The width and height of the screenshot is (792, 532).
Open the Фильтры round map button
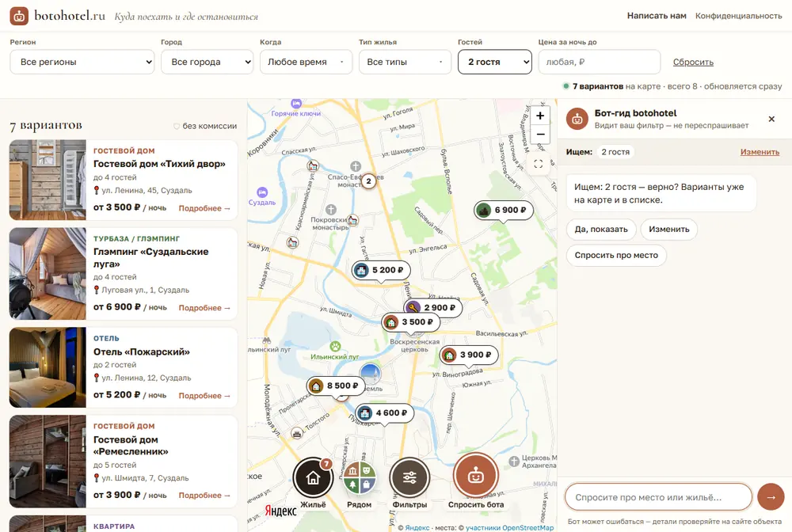coord(409,477)
